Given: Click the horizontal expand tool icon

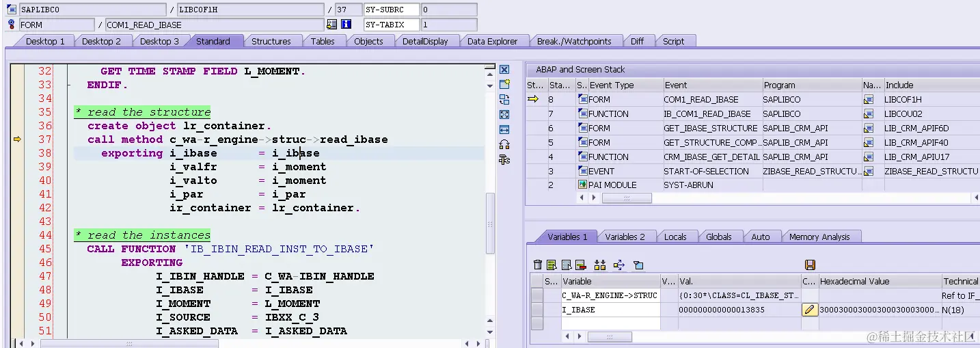Looking at the screenshot, I should pyautogui.click(x=504, y=129).
